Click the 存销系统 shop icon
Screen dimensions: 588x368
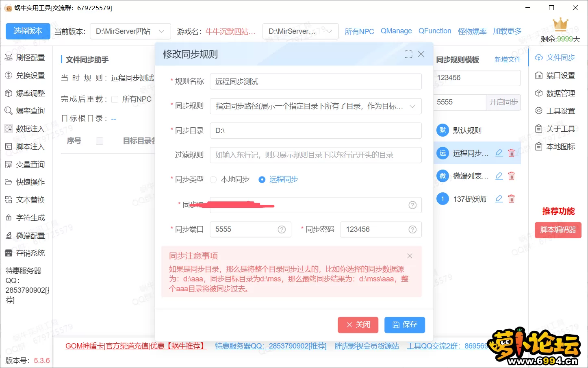click(x=9, y=253)
